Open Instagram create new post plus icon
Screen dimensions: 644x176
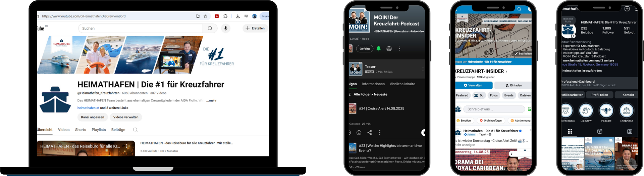(x=627, y=9)
